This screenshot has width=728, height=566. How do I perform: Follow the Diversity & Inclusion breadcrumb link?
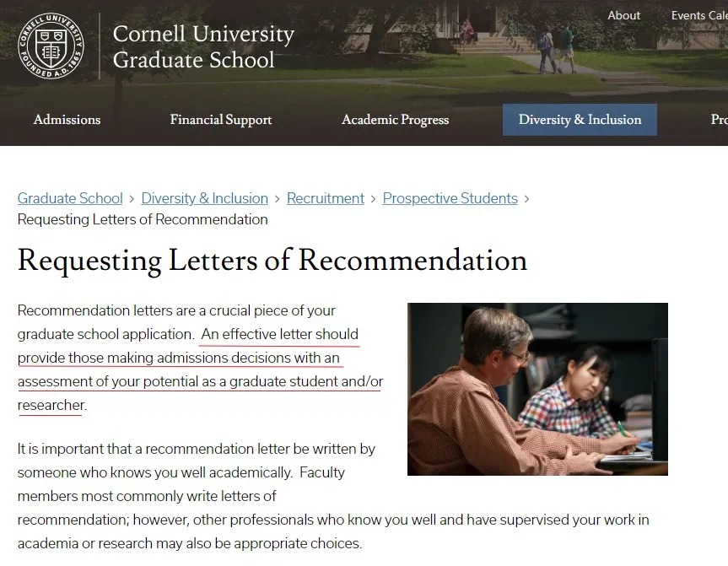[x=205, y=198]
